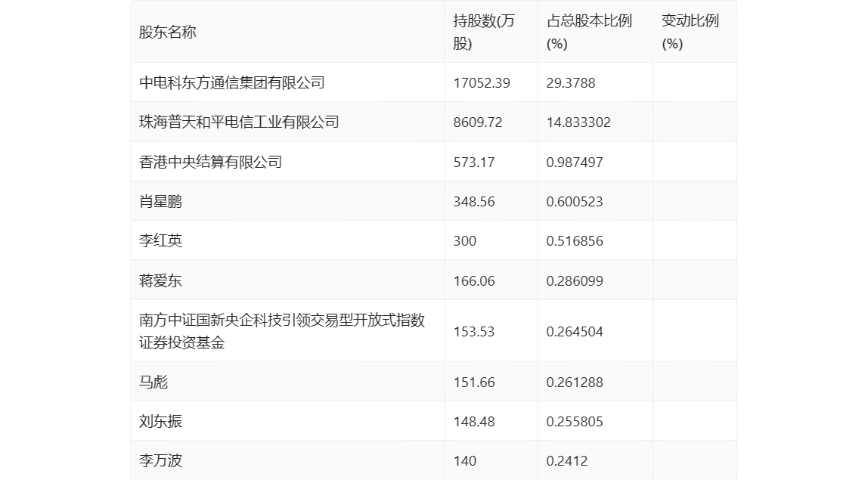Select the percentage 14.833302
Viewport: 868px width, 480px height.
[x=578, y=122]
